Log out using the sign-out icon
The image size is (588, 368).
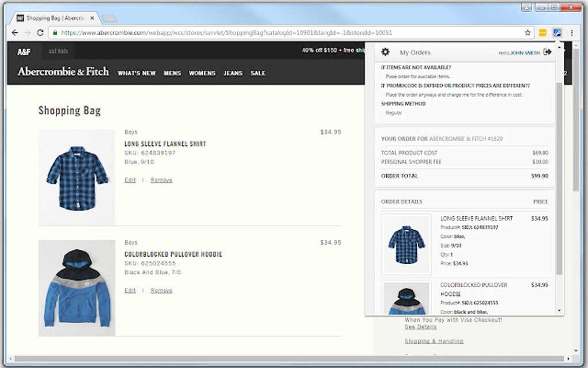(x=548, y=52)
